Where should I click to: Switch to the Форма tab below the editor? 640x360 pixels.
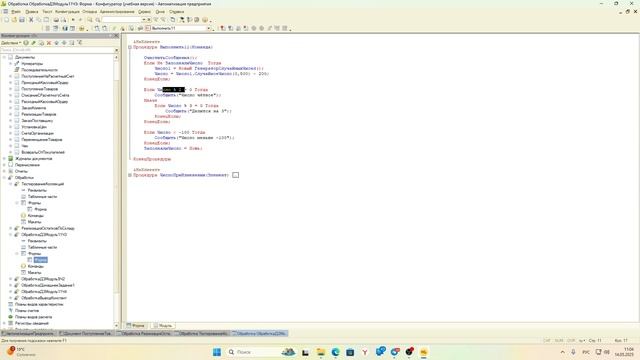[136, 326]
